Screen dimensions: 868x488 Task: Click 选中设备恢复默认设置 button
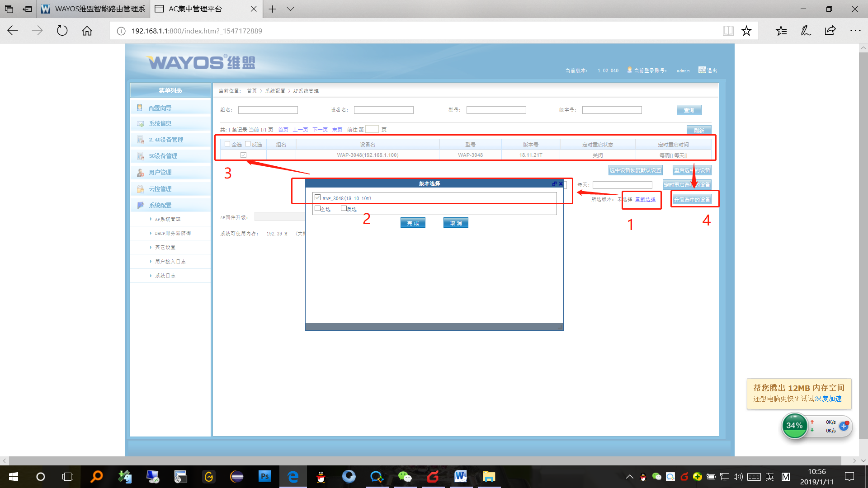pyautogui.click(x=635, y=170)
